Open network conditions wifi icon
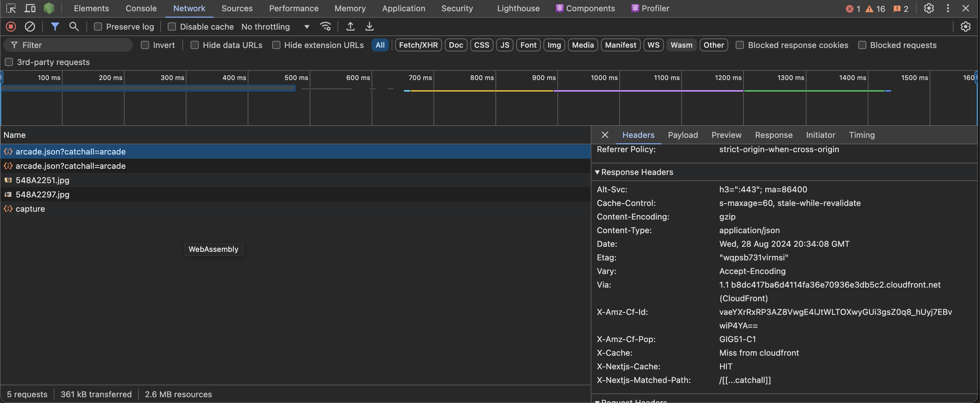The image size is (980, 403). tap(326, 27)
